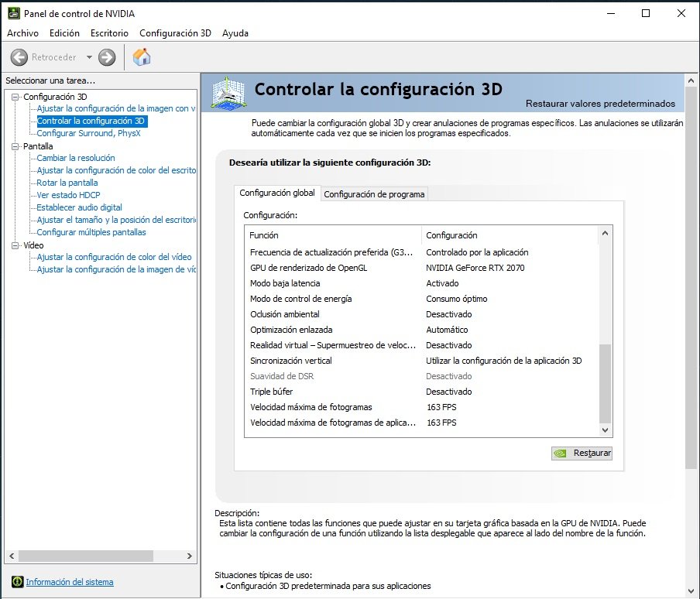The height and width of the screenshot is (599, 700).
Task: Open Cambiar la resolución
Action: click(x=76, y=158)
